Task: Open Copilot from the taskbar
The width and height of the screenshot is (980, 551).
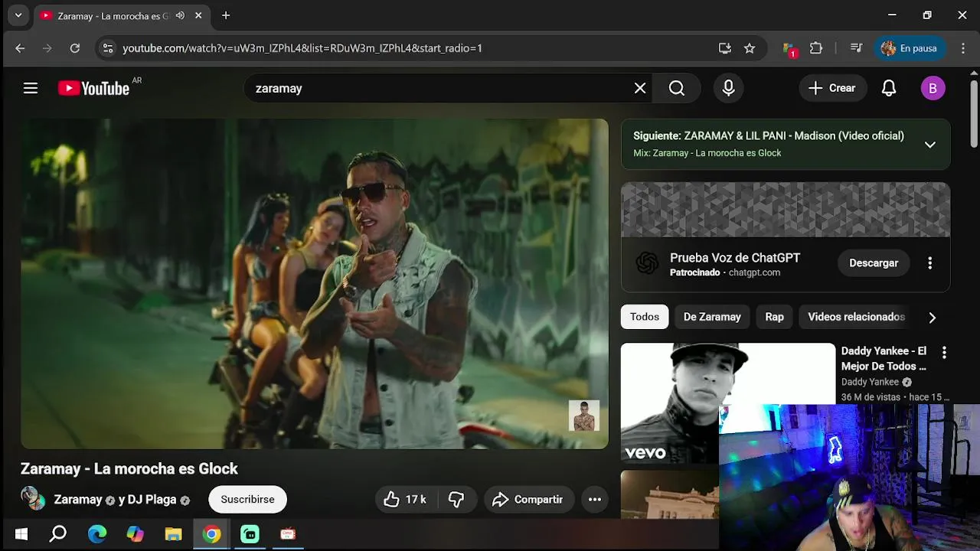Action: (x=136, y=534)
